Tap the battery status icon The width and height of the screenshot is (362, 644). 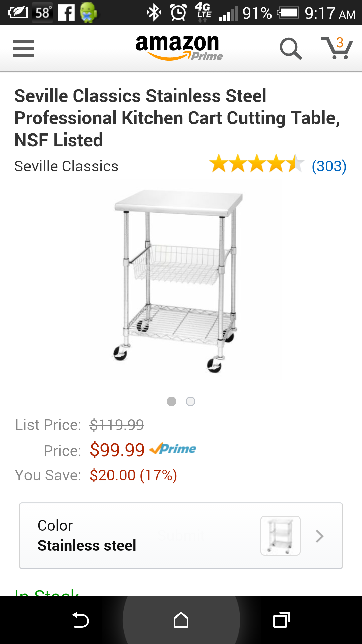288,13
